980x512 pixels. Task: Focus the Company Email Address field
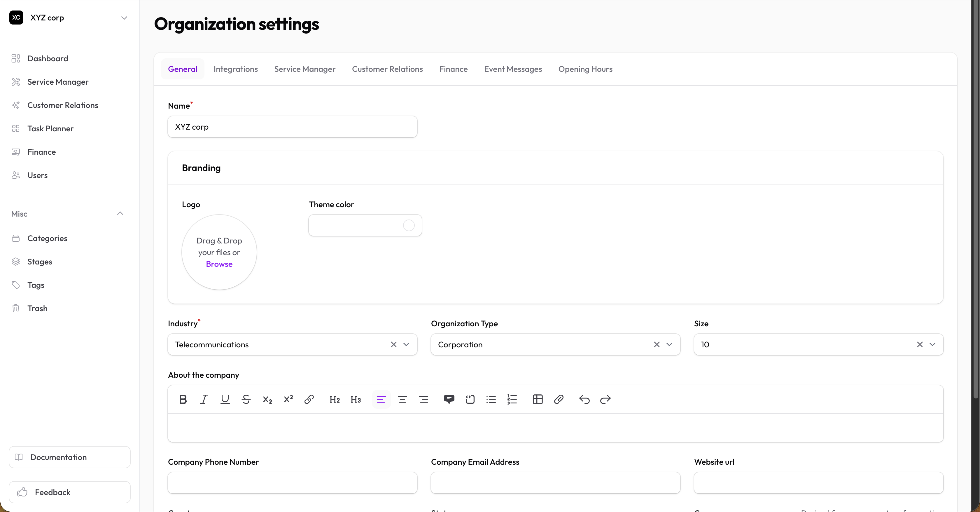pos(555,483)
